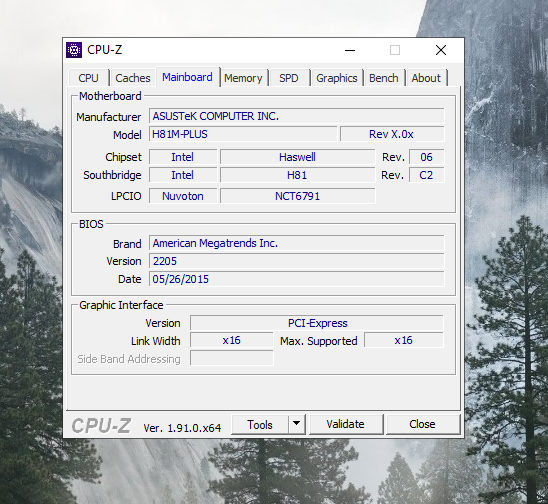This screenshot has width=548, height=504.
Task: Open the CPU tab
Action: (88, 78)
